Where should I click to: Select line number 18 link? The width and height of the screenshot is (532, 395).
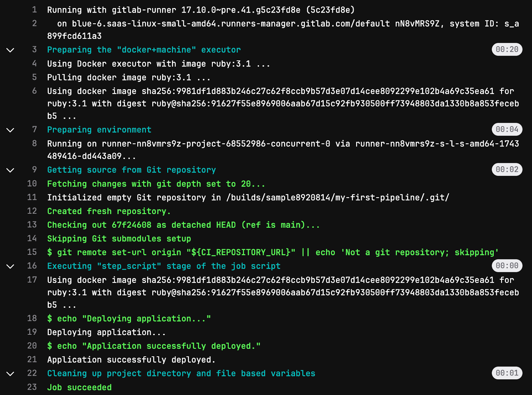click(x=32, y=318)
